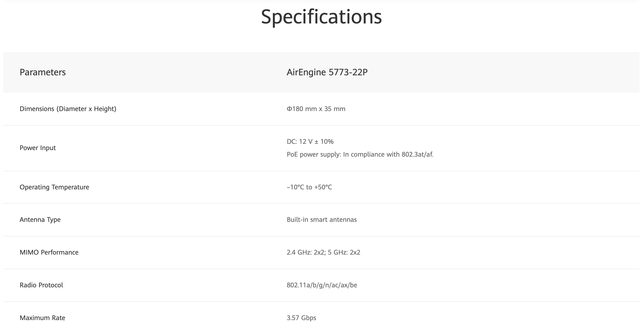Select the Radio Protocol row label
Viewport: 644px width, 334px height.
[41, 285]
